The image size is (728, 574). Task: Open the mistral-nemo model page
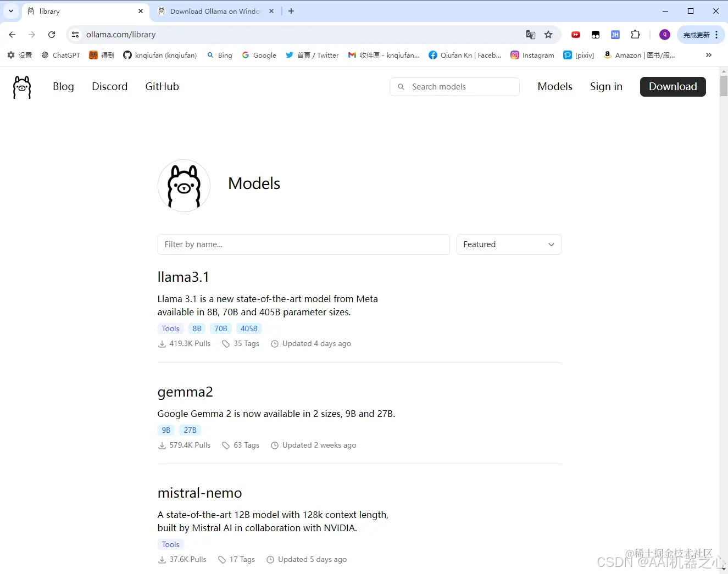click(200, 493)
